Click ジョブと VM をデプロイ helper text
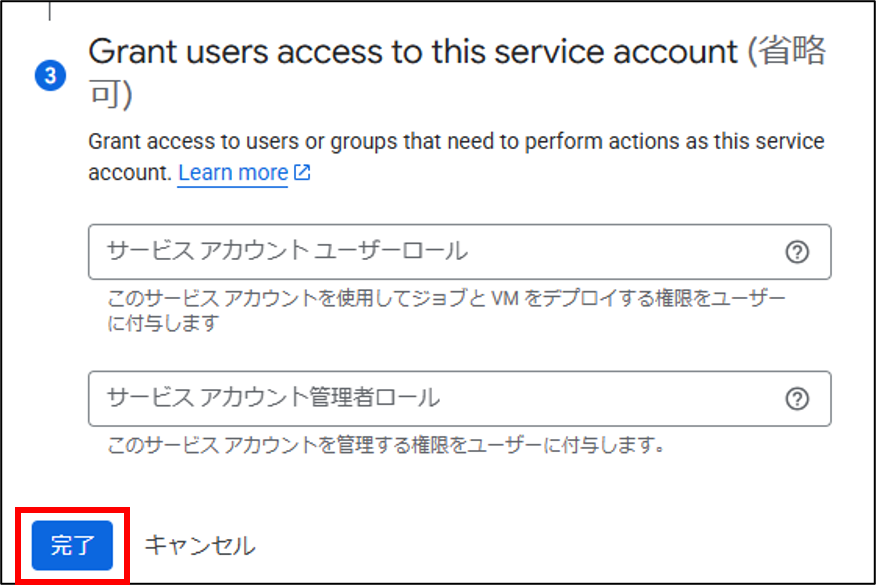The height and width of the screenshot is (585, 876). pos(447,311)
